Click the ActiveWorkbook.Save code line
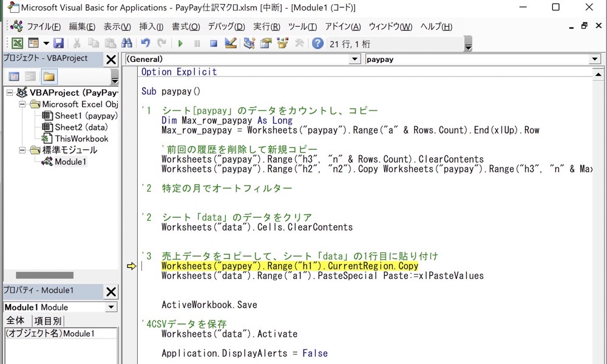 pos(209,305)
